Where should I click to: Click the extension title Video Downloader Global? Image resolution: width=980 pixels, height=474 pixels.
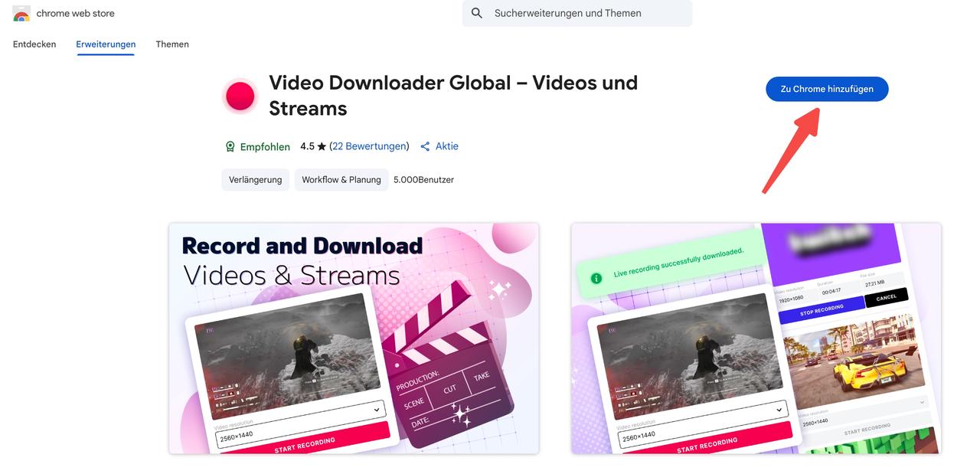point(453,95)
